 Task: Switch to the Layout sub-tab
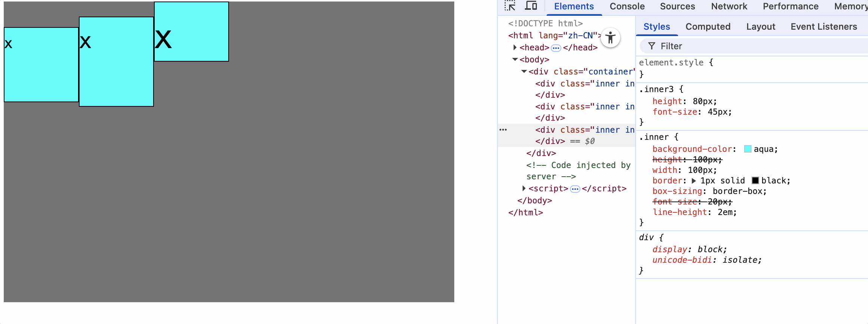point(761,27)
